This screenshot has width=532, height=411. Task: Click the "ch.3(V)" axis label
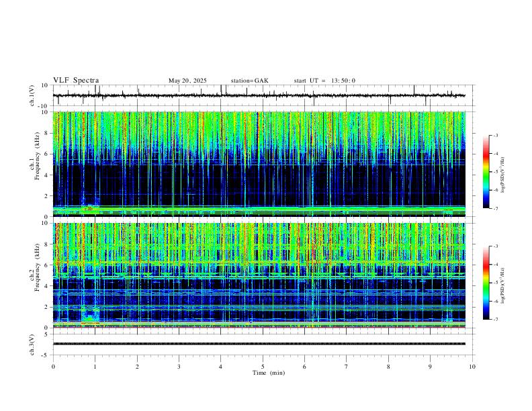pos(32,345)
